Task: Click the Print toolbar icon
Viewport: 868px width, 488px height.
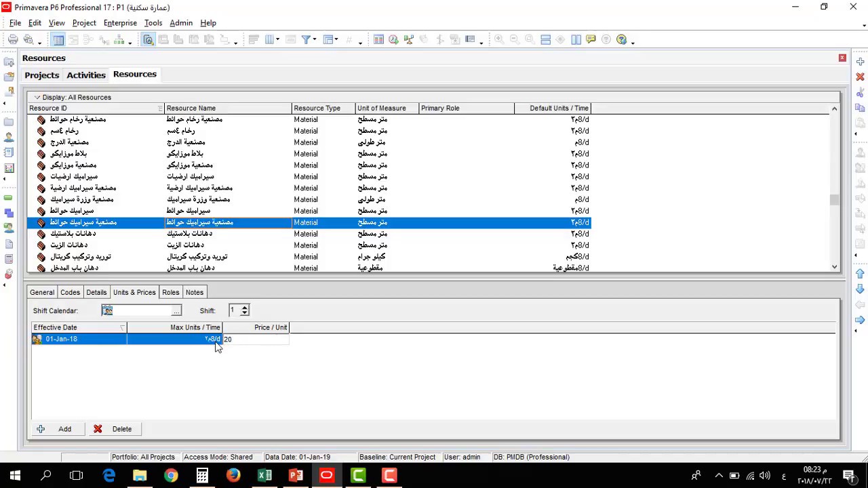Action: point(13,40)
